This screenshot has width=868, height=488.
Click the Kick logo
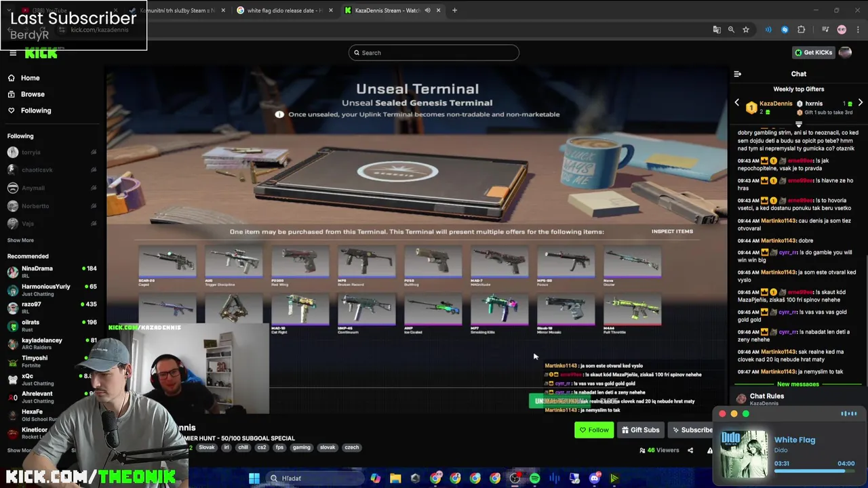41,54
